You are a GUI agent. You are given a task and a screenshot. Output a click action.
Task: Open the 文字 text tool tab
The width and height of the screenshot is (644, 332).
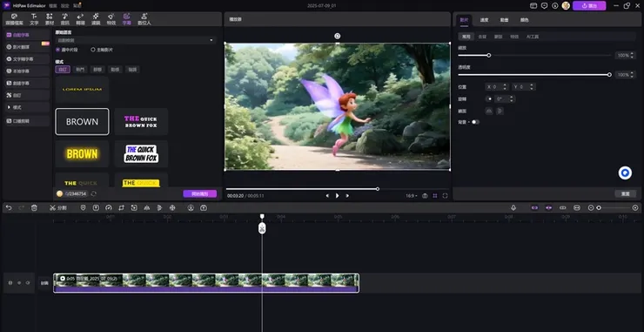(x=34, y=19)
